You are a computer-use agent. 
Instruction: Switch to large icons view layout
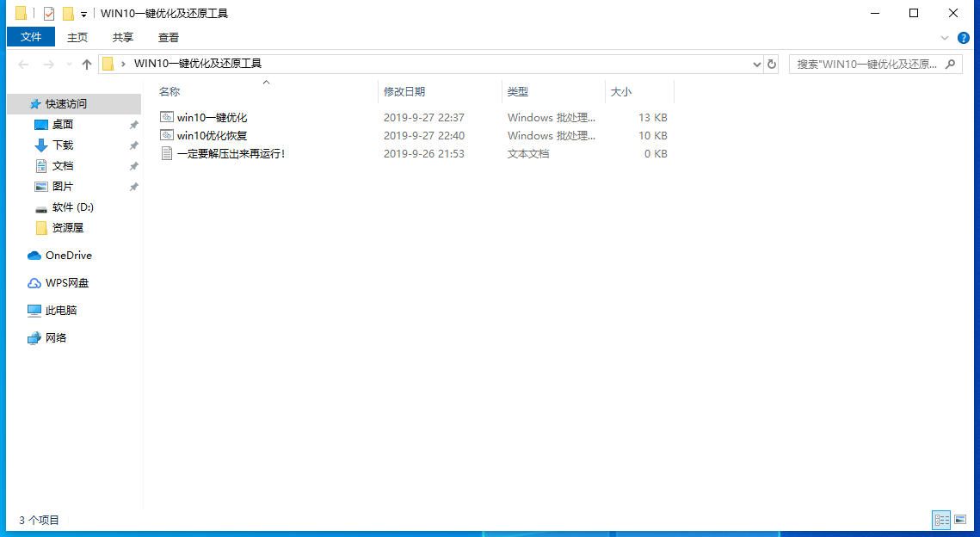[960, 520]
